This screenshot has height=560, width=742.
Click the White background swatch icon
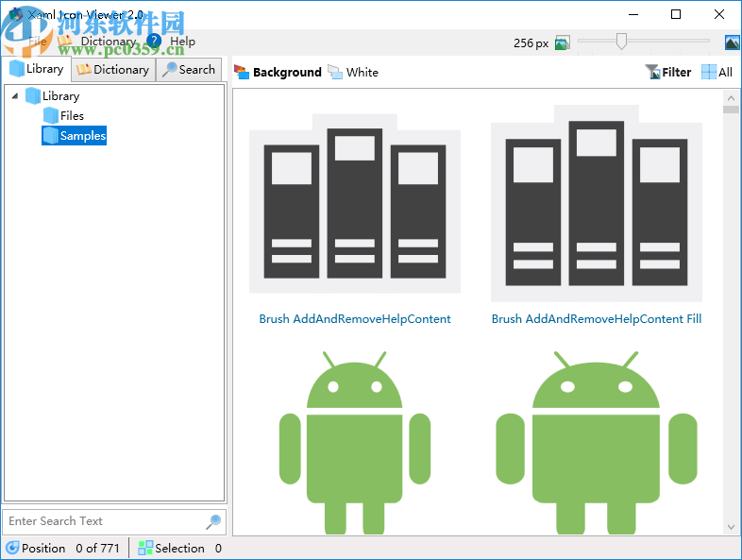[x=335, y=73]
